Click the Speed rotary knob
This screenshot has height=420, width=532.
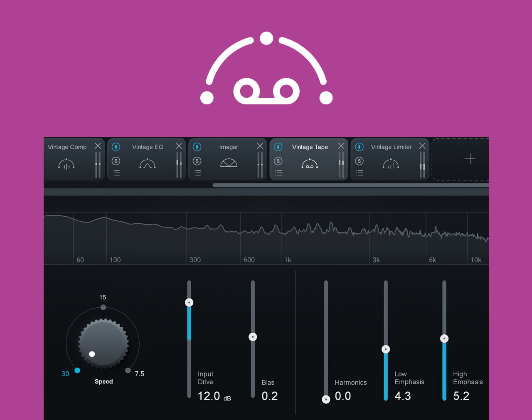click(103, 344)
